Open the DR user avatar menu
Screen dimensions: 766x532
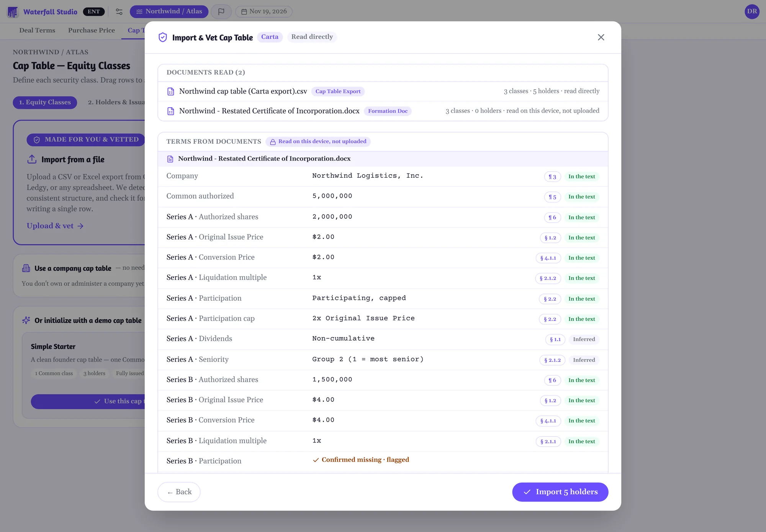click(752, 11)
